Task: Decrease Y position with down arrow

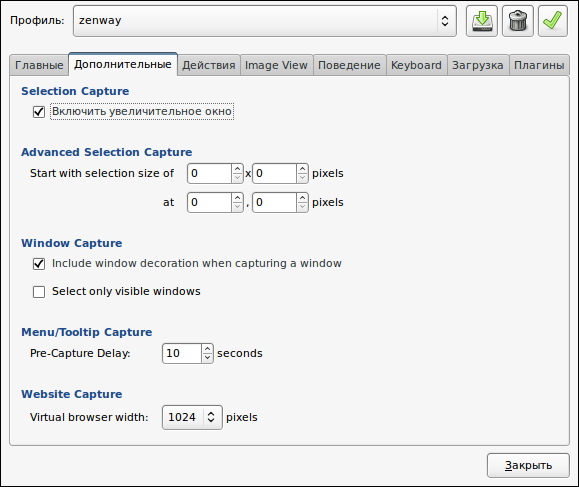Action: point(302,207)
